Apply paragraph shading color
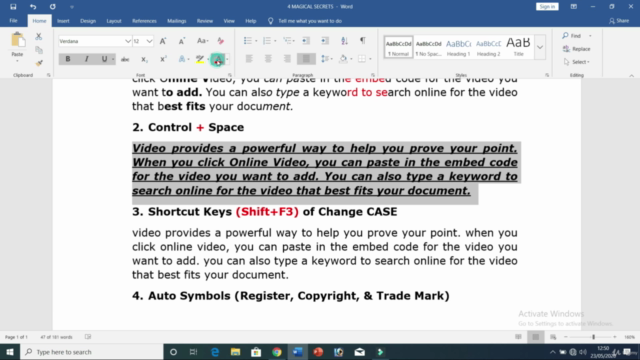This screenshot has width=640, height=360. point(343,59)
